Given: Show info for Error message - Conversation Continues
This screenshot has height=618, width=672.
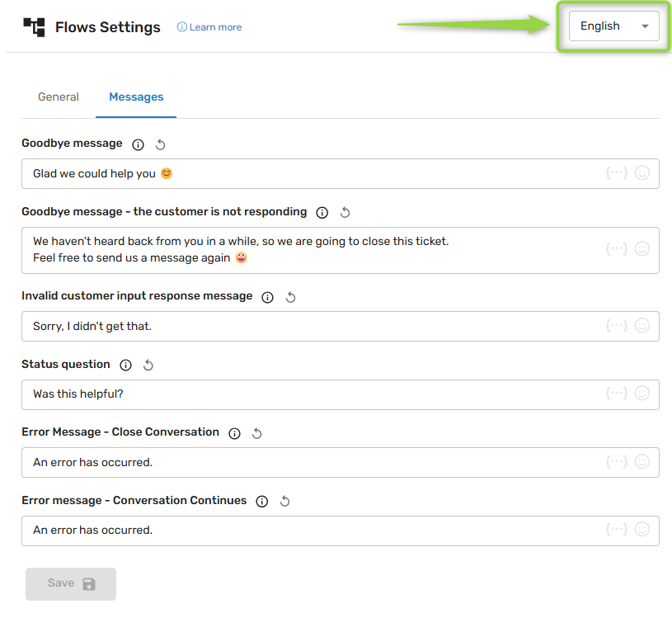Looking at the screenshot, I should [262, 501].
